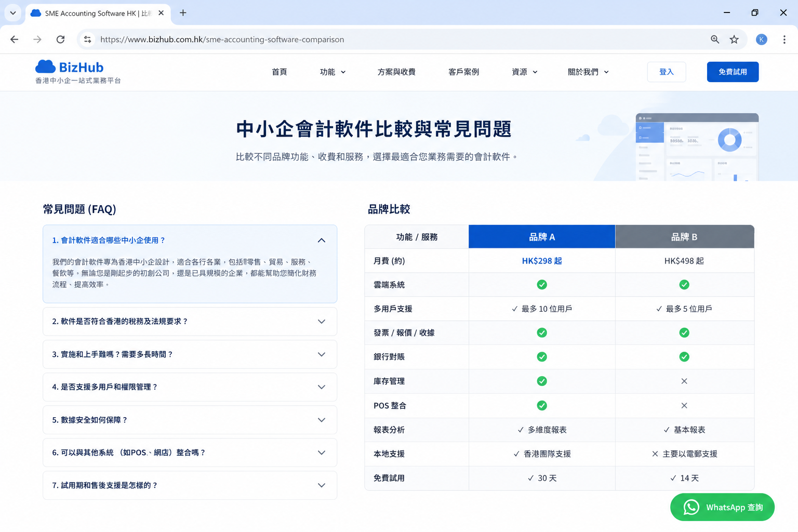Image resolution: width=798 pixels, height=532 pixels.
Task: Click HK$498 起 price cell
Action: click(x=684, y=261)
